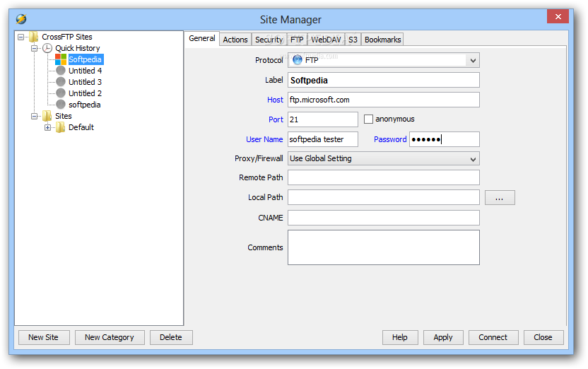
Task: Open the Proxy/Firewall dropdown
Action: pos(473,159)
